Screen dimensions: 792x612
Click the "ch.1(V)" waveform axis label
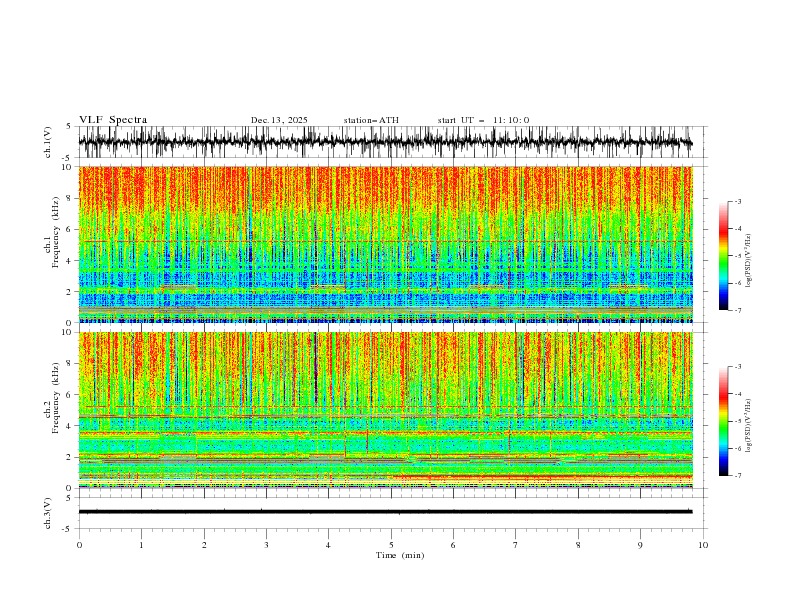click(x=48, y=142)
